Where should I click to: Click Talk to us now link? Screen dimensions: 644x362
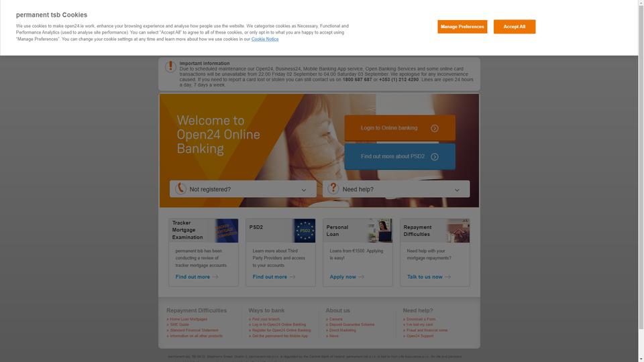(x=425, y=277)
